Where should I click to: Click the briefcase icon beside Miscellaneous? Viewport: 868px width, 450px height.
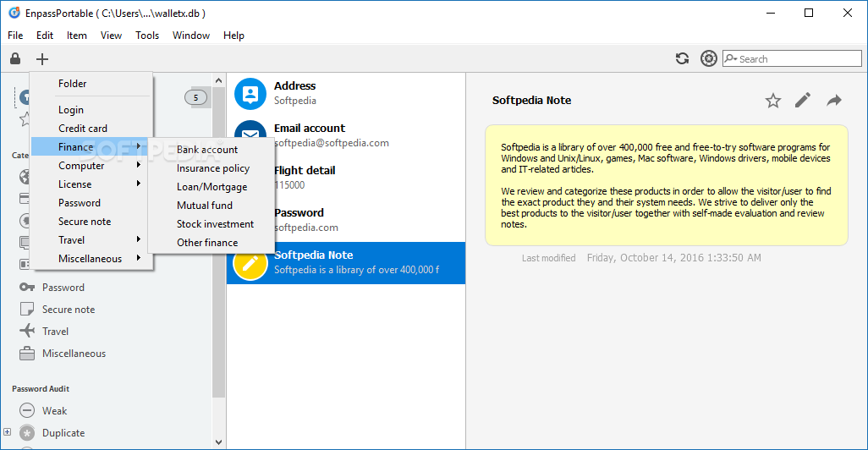coord(26,353)
